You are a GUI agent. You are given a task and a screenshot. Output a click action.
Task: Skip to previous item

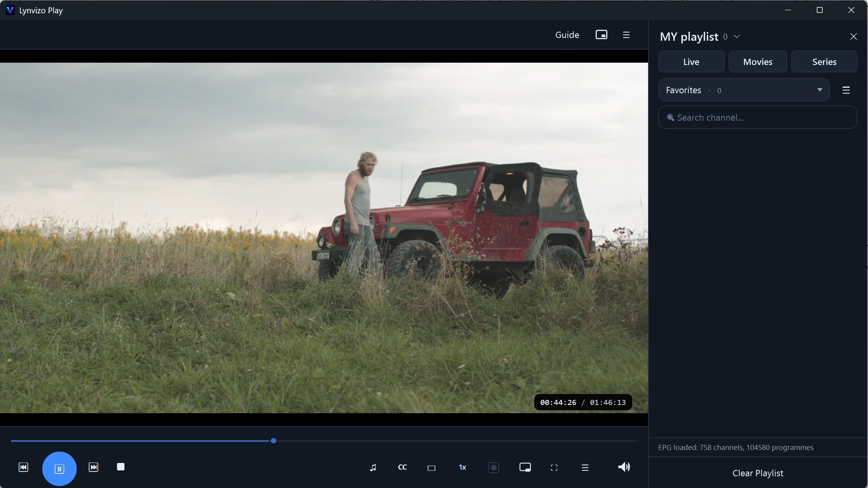23,467
